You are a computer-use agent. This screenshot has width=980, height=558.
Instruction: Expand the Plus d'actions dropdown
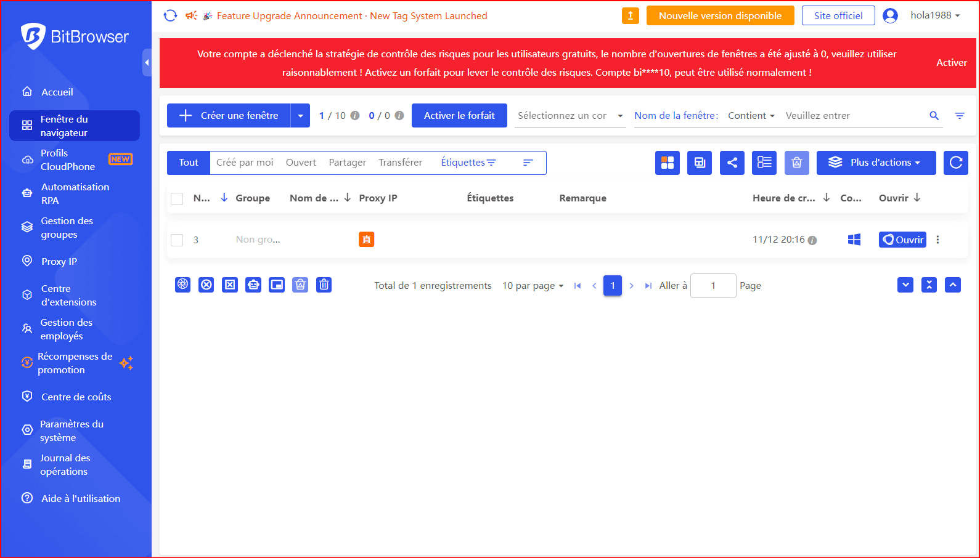click(876, 163)
